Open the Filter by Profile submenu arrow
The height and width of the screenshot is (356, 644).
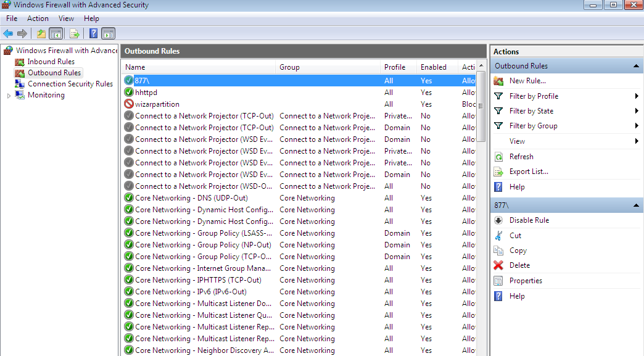coord(637,96)
